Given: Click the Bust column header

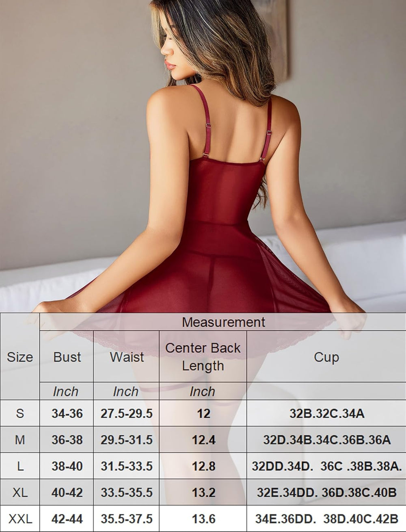Looking at the screenshot, I should click(67, 357).
